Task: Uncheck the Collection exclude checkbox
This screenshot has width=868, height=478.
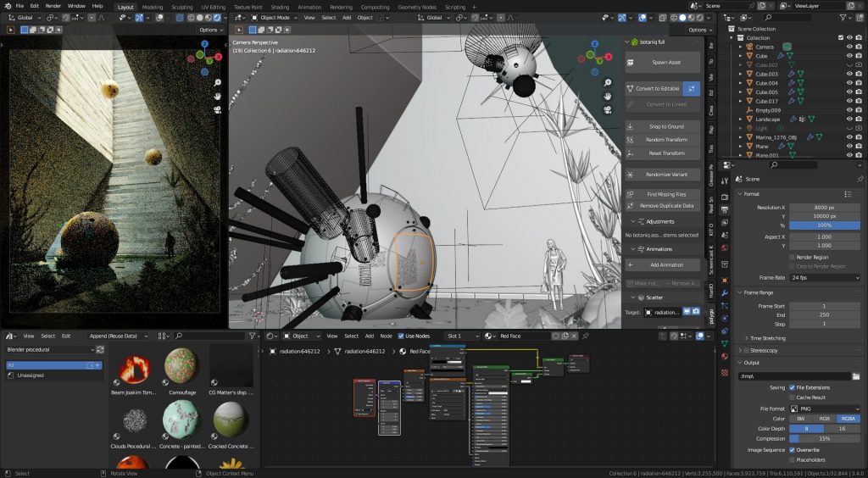Action: pyautogui.click(x=841, y=37)
